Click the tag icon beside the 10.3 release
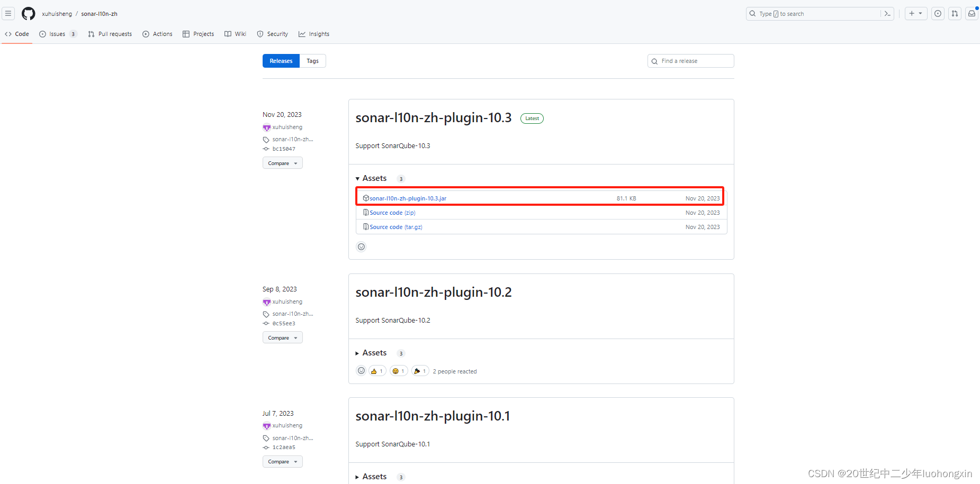 coord(266,139)
